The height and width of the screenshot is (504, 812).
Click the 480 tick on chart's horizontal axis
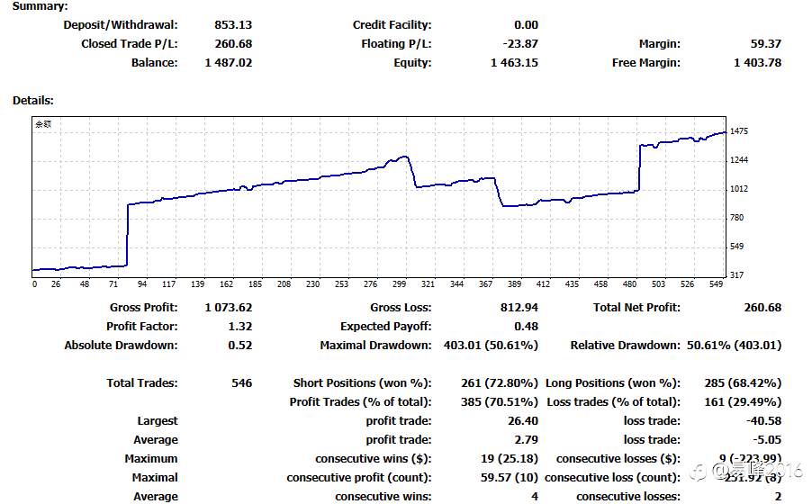[x=629, y=283]
